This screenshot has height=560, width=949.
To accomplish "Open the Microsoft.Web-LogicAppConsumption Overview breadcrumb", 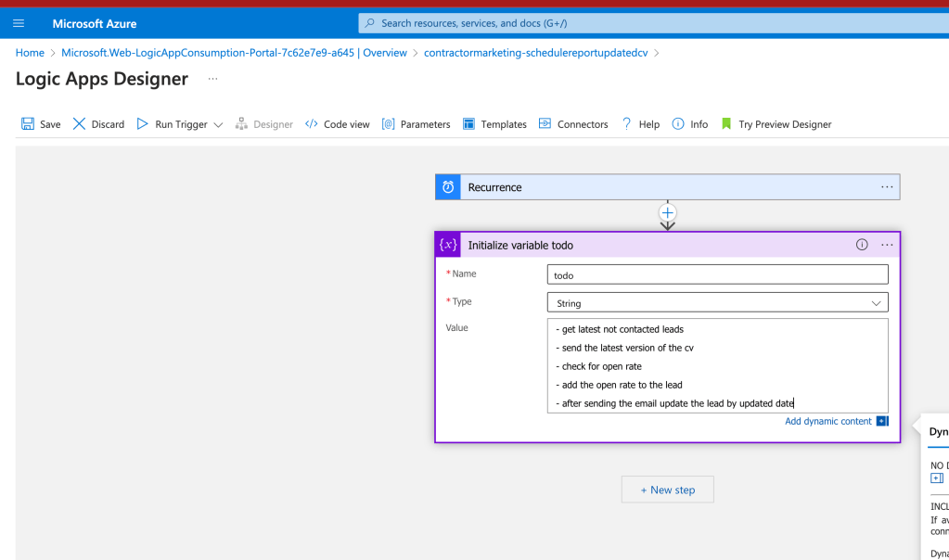I will [x=234, y=53].
